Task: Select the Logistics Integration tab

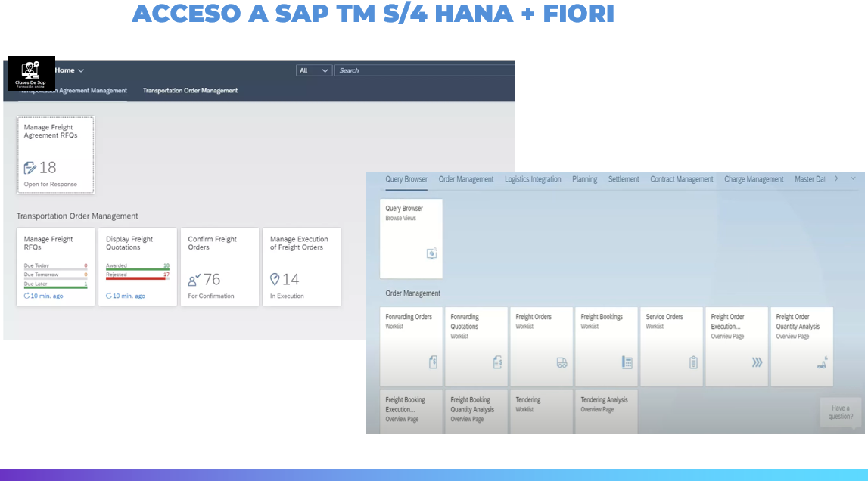Action: point(533,179)
